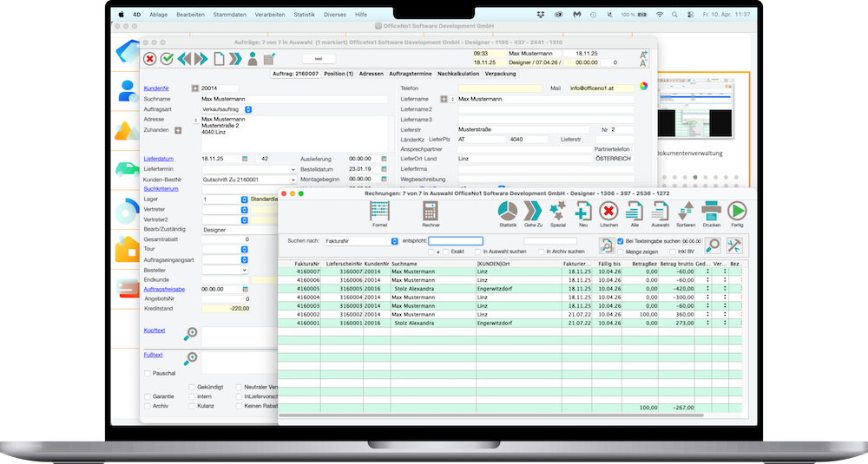Viewport: 868px width, 464px height.
Task: Switch to the Adressen tab
Action: [371, 74]
